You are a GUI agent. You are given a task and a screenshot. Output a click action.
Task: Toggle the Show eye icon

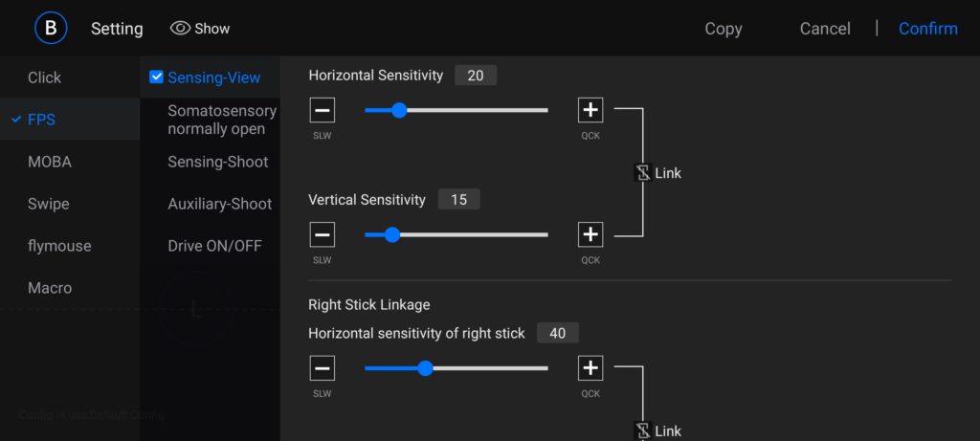pos(180,29)
